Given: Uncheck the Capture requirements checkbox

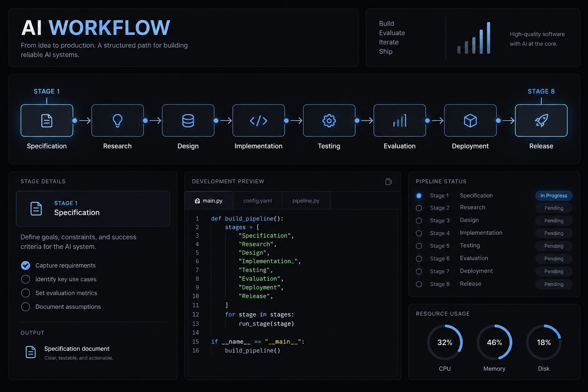Looking at the screenshot, I should pos(26,265).
